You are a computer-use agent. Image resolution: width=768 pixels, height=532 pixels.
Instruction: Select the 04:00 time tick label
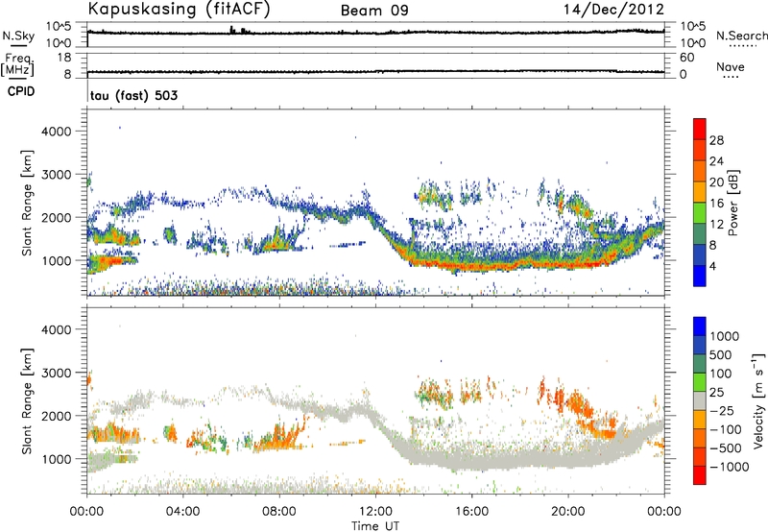tap(182, 511)
